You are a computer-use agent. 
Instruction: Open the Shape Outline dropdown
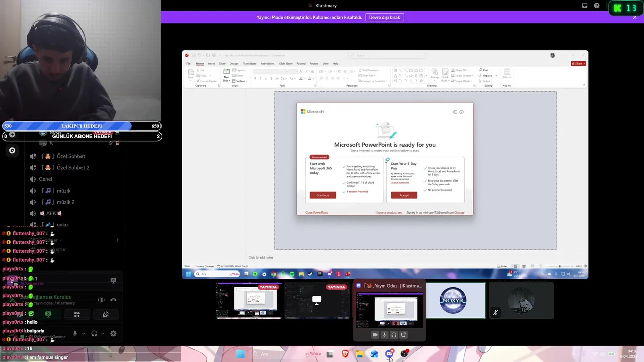click(462, 76)
